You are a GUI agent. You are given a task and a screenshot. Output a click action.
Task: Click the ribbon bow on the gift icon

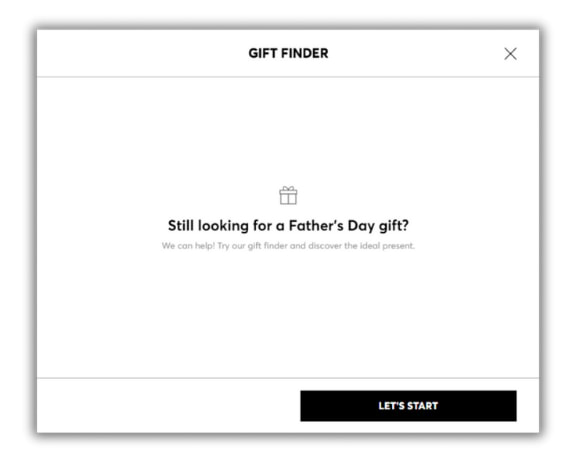pos(288,189)
